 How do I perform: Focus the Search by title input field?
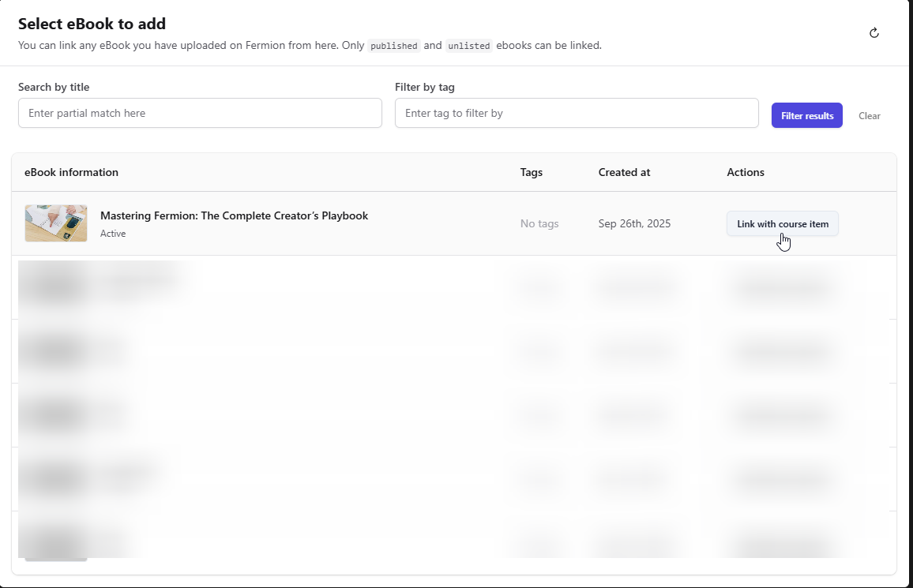click(200, 113)
